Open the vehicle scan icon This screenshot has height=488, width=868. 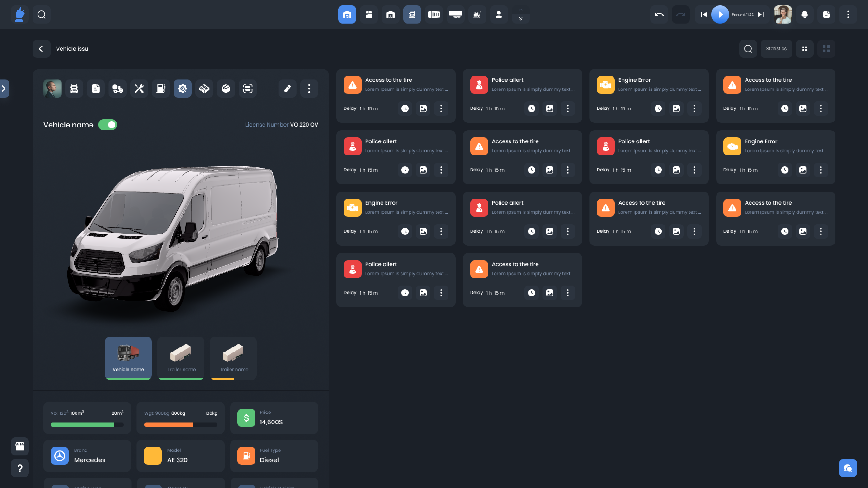[248, 89]
